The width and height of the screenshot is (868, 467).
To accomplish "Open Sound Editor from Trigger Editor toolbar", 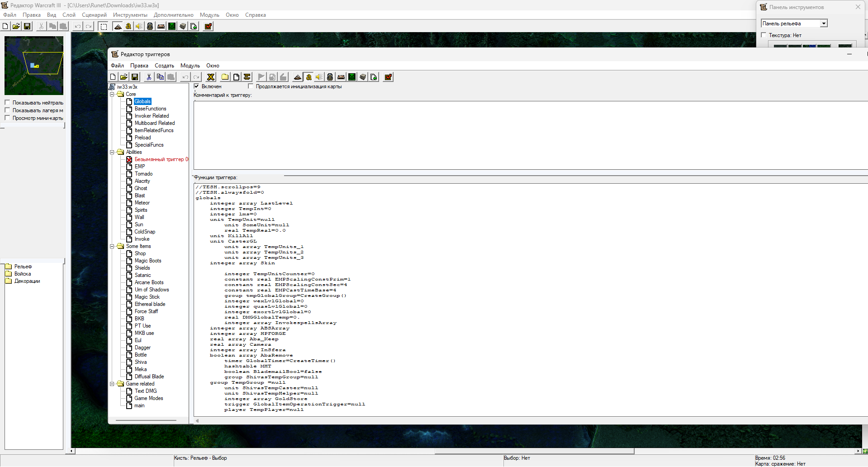I will click(319, 77).
